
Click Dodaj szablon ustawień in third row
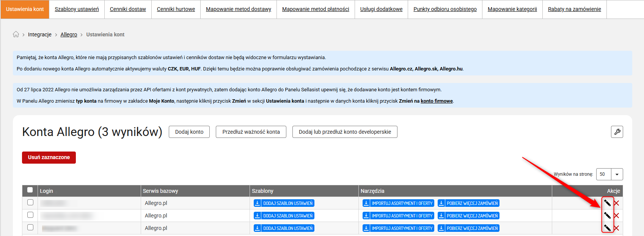coord(284,228)
